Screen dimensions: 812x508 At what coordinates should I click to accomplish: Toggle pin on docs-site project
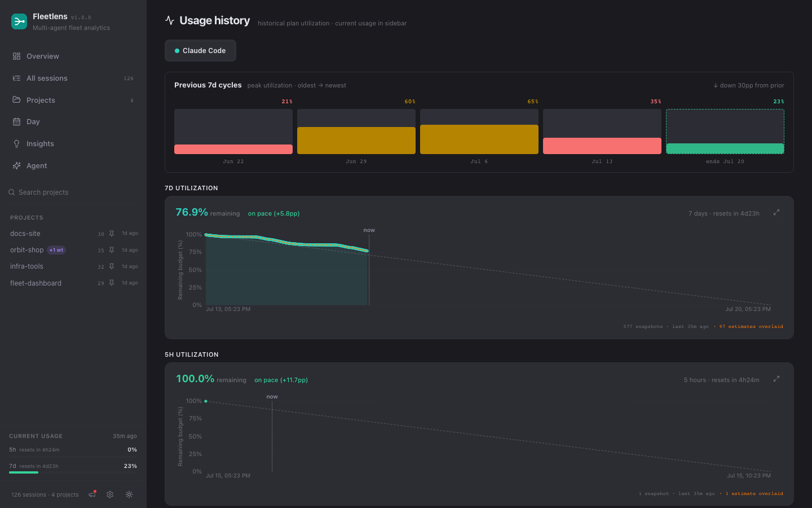point(112,234)
